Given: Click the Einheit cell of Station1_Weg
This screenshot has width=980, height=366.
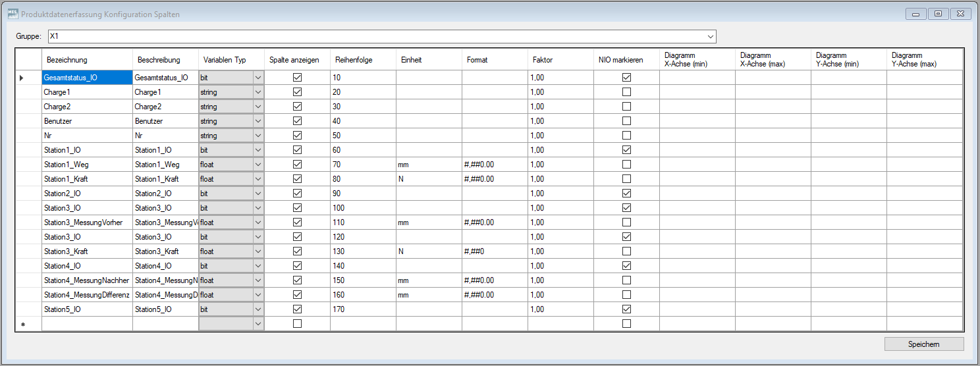Looking at the screenshot, I should pyautogui.click(x=428, y=165).
